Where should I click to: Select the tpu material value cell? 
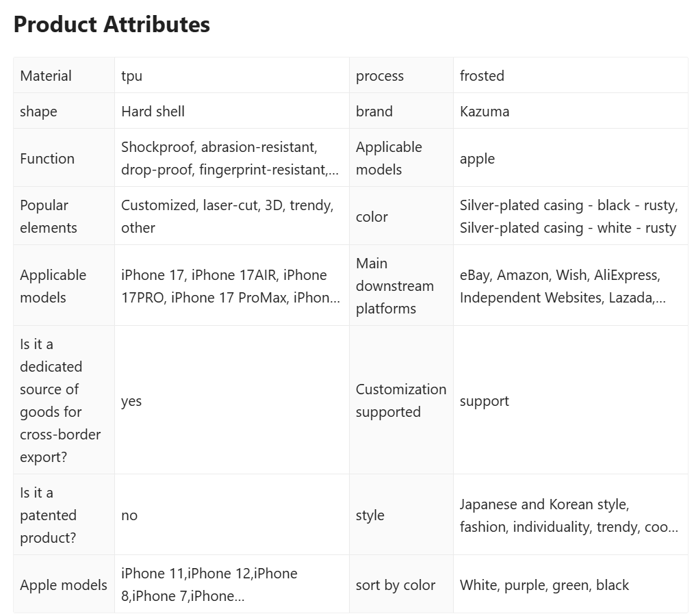(232, 76)
